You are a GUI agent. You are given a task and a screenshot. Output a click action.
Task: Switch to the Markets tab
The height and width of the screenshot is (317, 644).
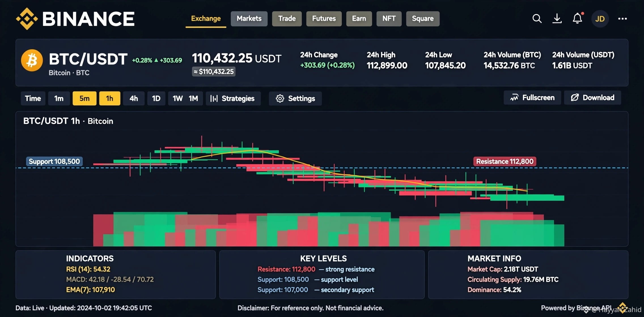(249, 19)
